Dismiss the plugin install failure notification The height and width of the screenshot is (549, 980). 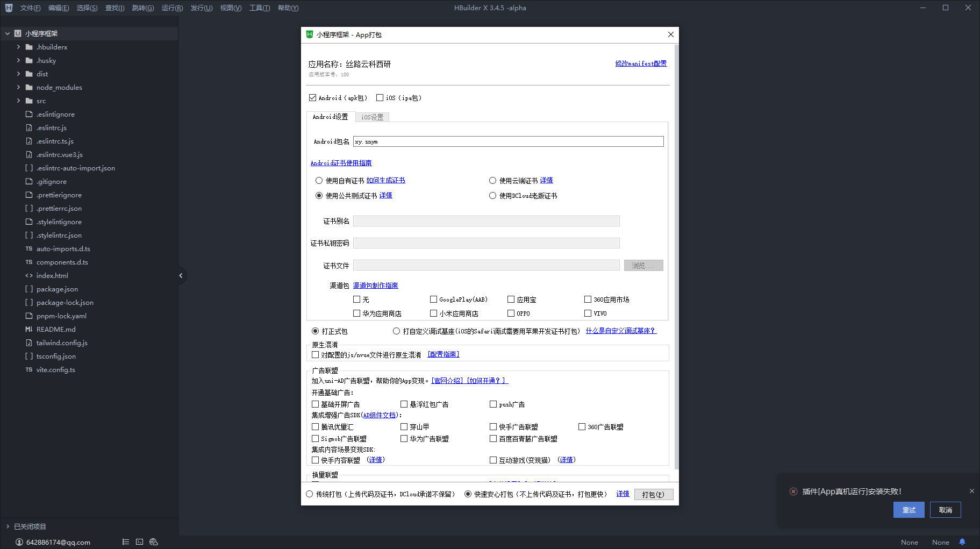click(x=971, y=491)
